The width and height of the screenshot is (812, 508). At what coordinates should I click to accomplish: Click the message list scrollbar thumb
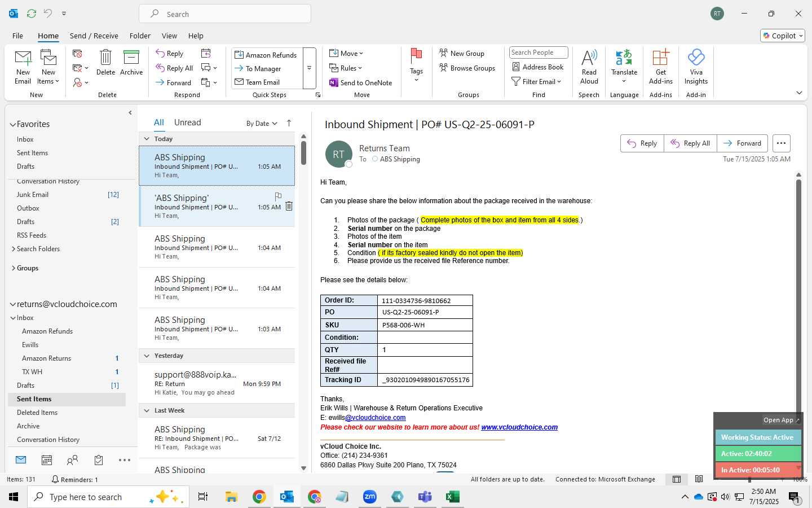303,152
